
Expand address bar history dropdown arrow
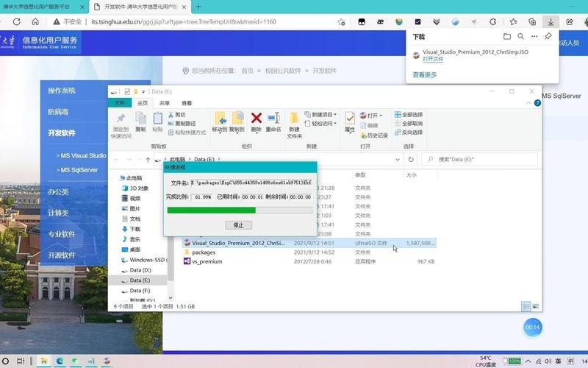pos(398,159)
